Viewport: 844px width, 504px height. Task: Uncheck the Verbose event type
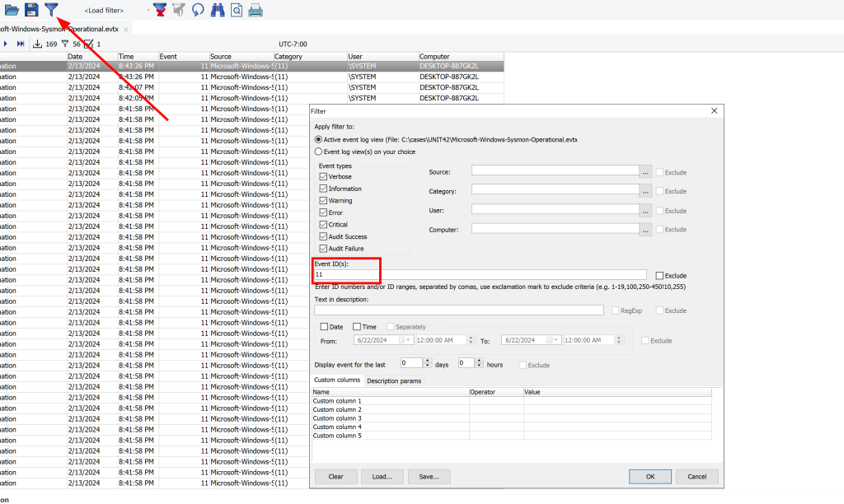click(x=323, y=176)
